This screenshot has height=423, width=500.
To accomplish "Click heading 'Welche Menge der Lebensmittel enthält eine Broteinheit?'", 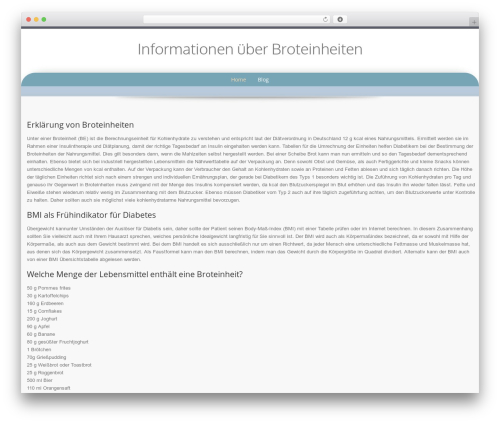I will tap(135, 274).
